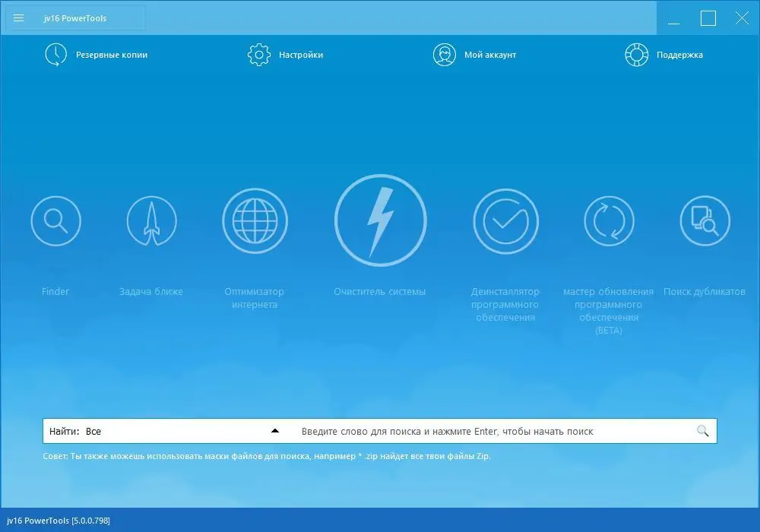Open the Задача ближе rocket tool
Viewport: 760px width, 532px height.
click(151, 220)
